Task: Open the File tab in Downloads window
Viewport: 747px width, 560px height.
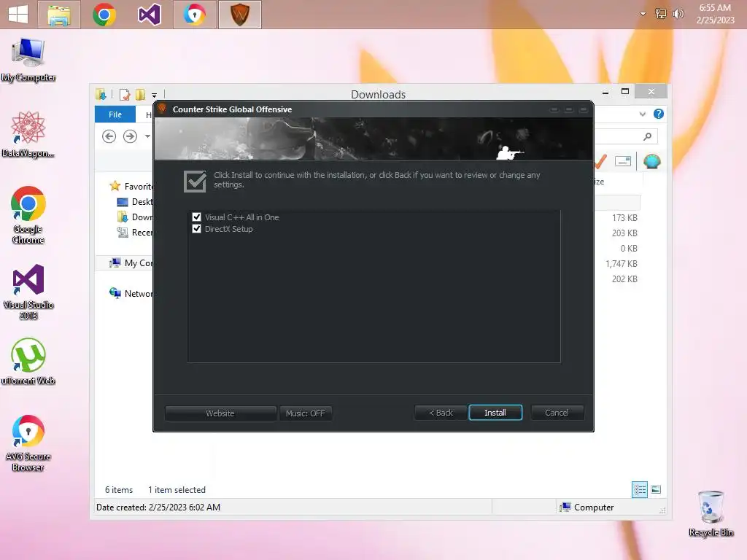Action: click(115, 114)
